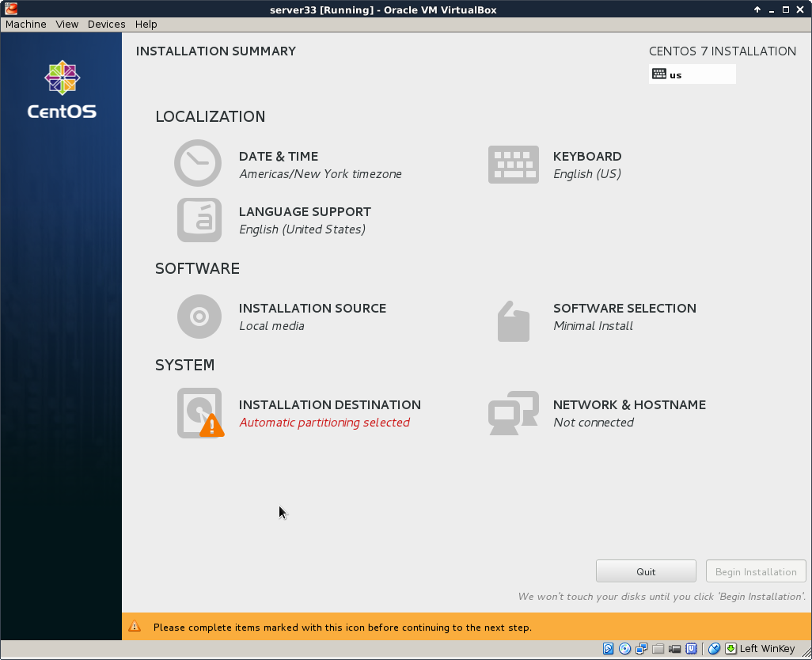Screen dimensions: 812x660
Task: Open DATE & TIME settings label
Action: pos(279,157)
